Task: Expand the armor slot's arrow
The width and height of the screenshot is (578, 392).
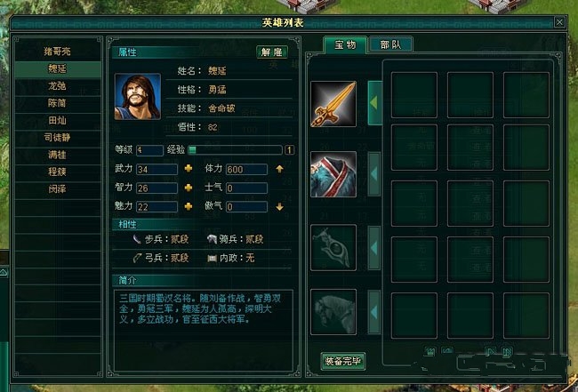Action: point(374,174)
